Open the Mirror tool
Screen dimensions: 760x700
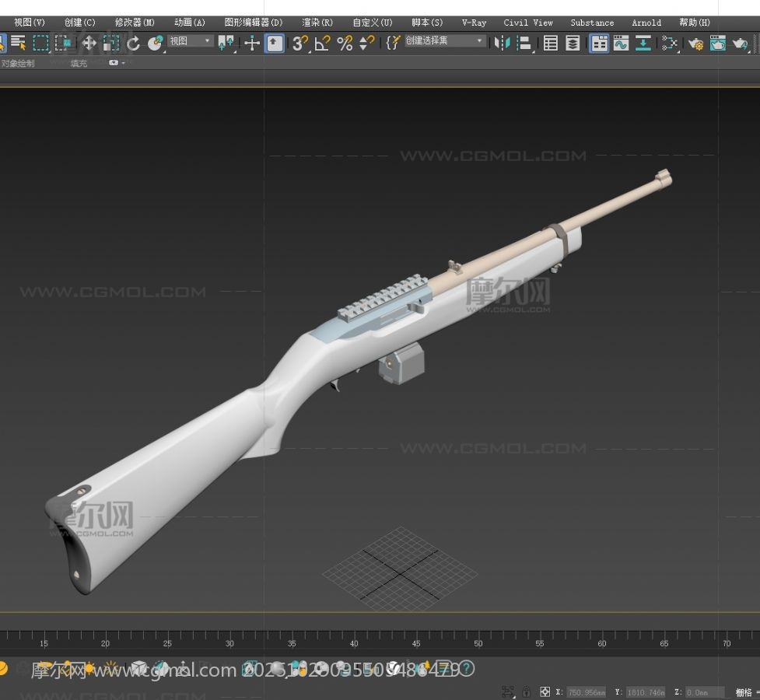(503, 44)
